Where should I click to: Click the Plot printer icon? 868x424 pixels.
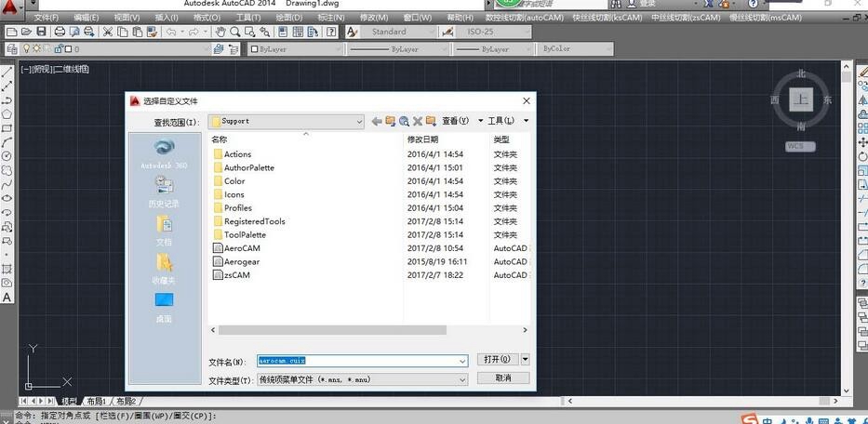pos(60,32)
